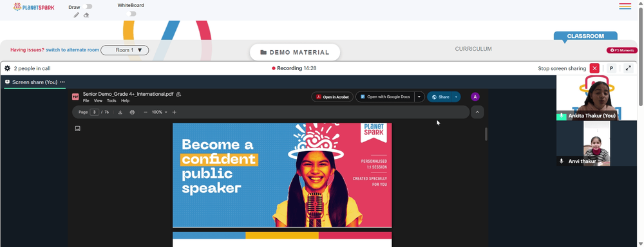Toggle the Draw switch
644x247 pixels.
pyautogui.click(x=87, y=6)
